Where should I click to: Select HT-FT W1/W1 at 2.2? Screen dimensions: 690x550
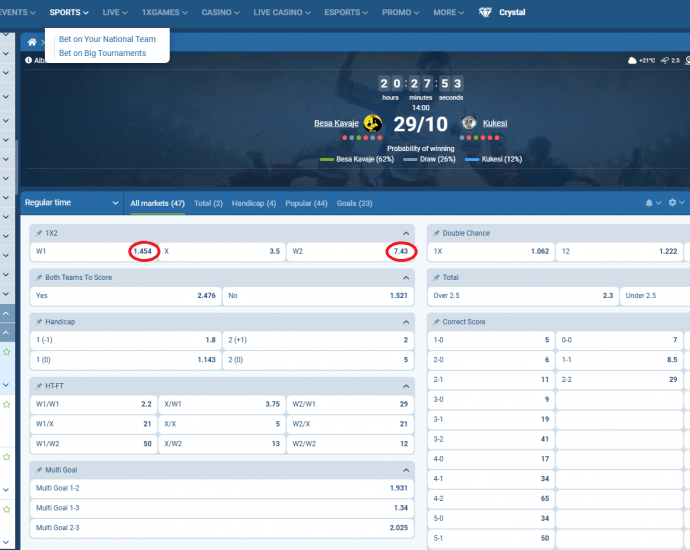click(93, 404)
